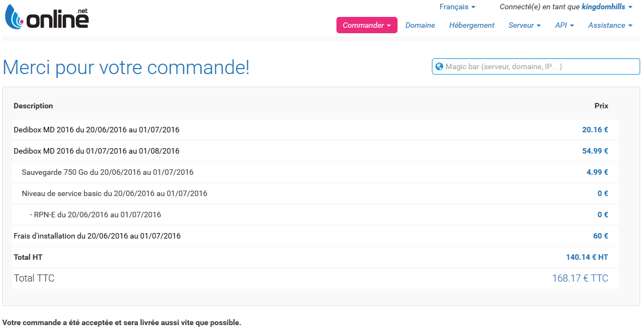Select the 54.99 € price
644x336 pixels.
point(595,151)
